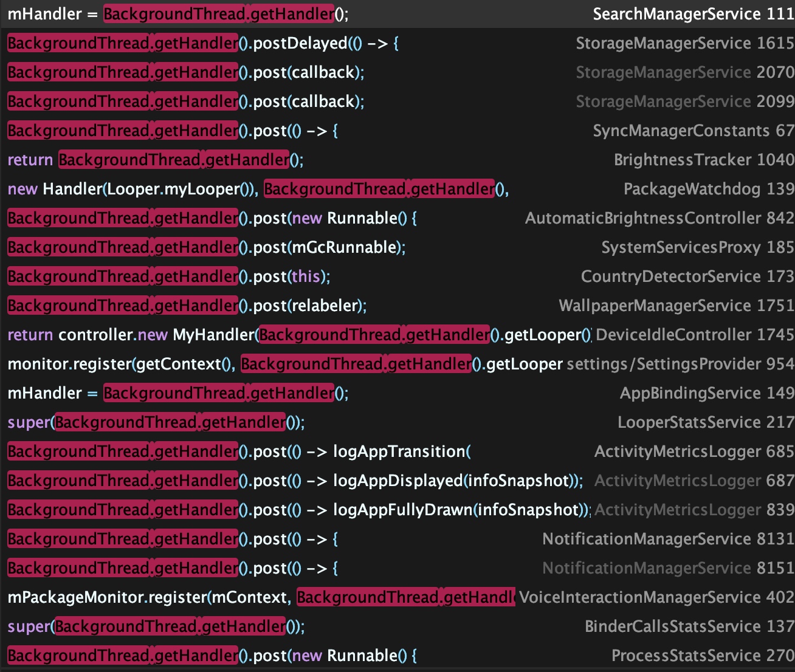
Task: Go to the SettingsProvider line 954 result
Action: 397,364
